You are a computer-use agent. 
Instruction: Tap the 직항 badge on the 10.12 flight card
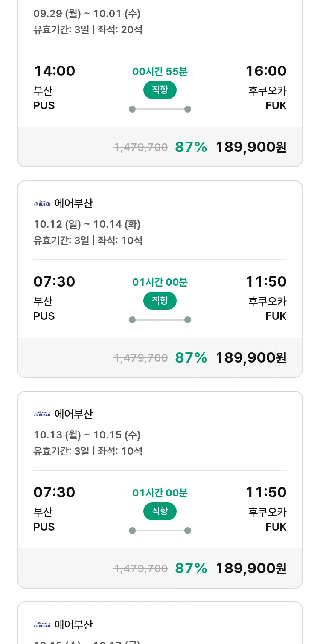pyautogui.click(x=160, y=301)
